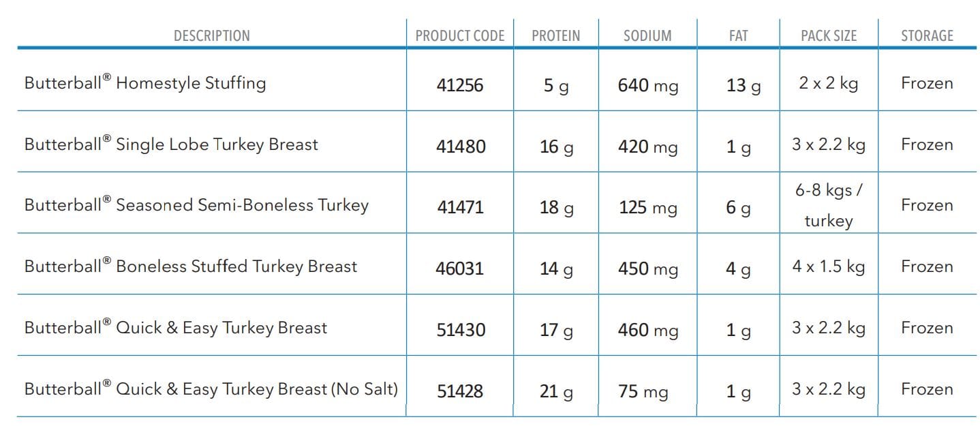Select the 6-8 kgs / turkey pack size
Screen dimensions: 980x426
[829, 205]
